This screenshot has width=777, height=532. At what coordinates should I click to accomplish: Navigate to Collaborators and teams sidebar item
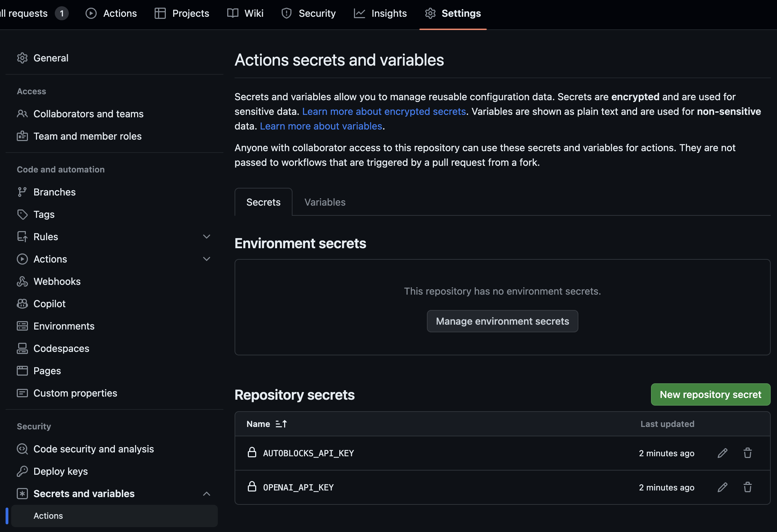tap(89, 112)
